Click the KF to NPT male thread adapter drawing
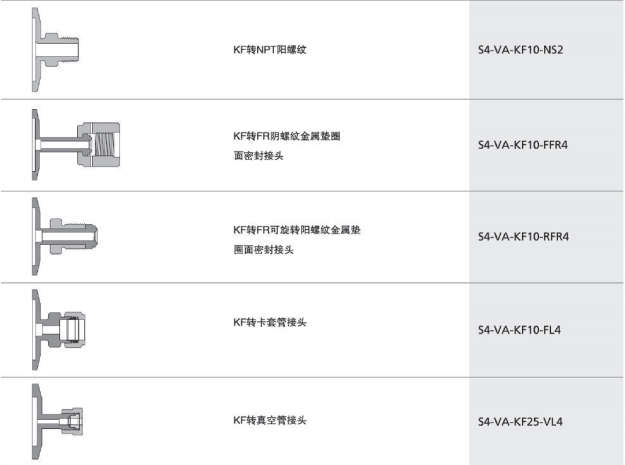 [55, 50]
